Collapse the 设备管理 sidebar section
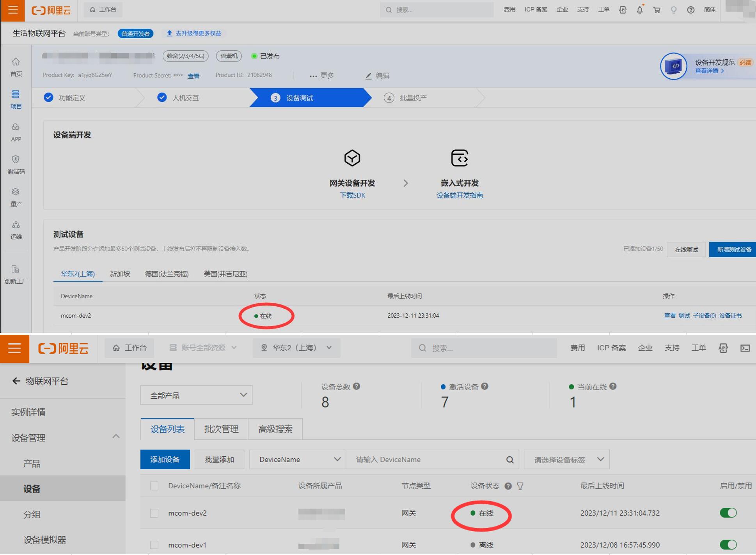The image size is (756, 555). point(116,437)
